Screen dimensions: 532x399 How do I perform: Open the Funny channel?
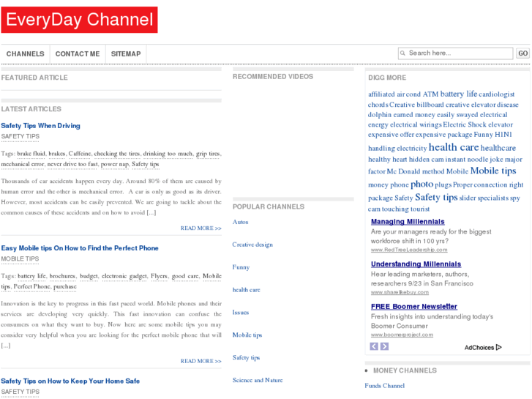click(241, 267)
